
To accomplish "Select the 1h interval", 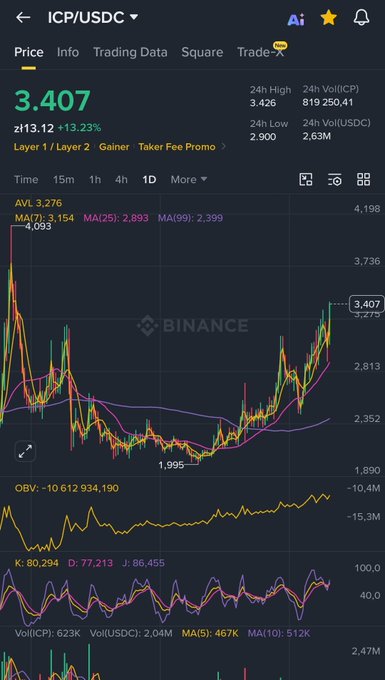I will tap(95, 180).
